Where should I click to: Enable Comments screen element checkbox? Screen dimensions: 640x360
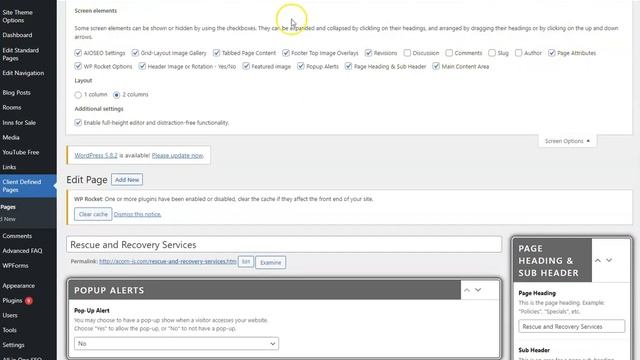(449, 53)
